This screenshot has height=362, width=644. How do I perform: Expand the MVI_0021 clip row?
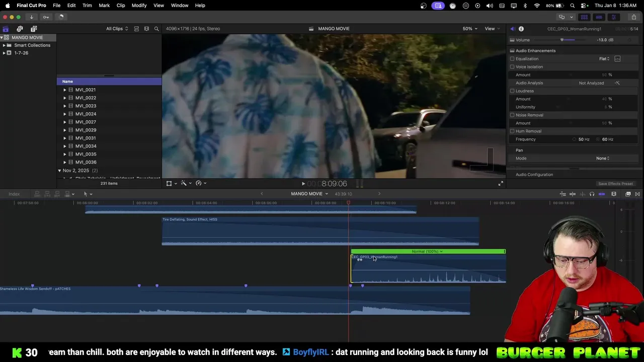[x=64, y=90]
